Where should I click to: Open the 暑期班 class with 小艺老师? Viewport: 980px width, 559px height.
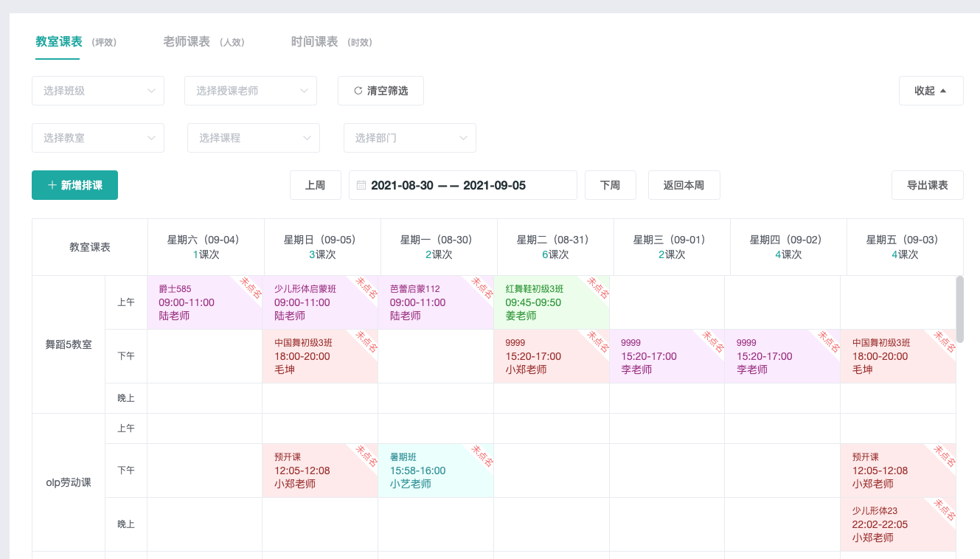(436, 471)
